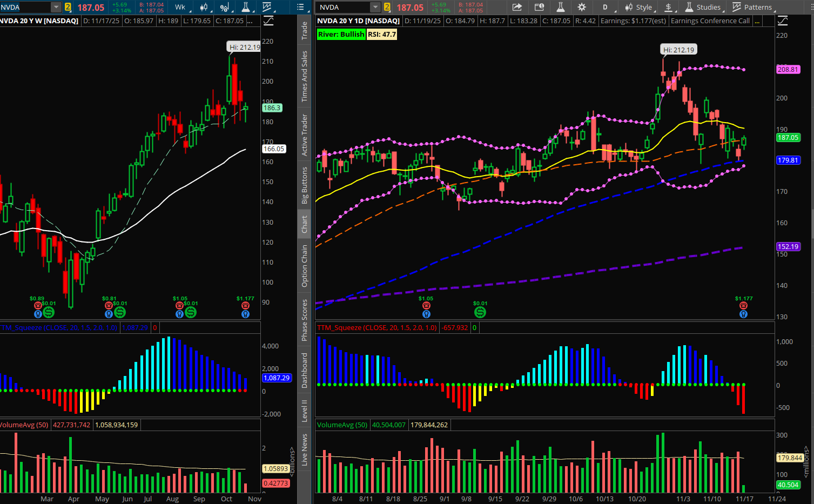Click the $1.177 earnings phone icon on daily chart

tap(743, 306)
